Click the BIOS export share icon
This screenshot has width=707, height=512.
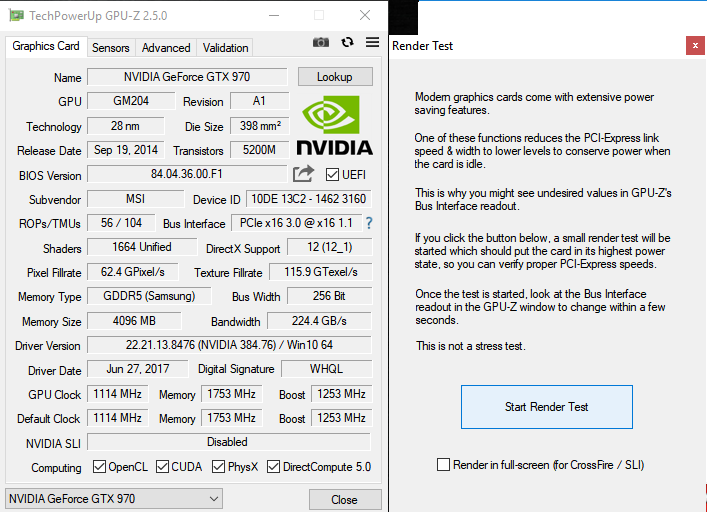click(x=303, y=174)
